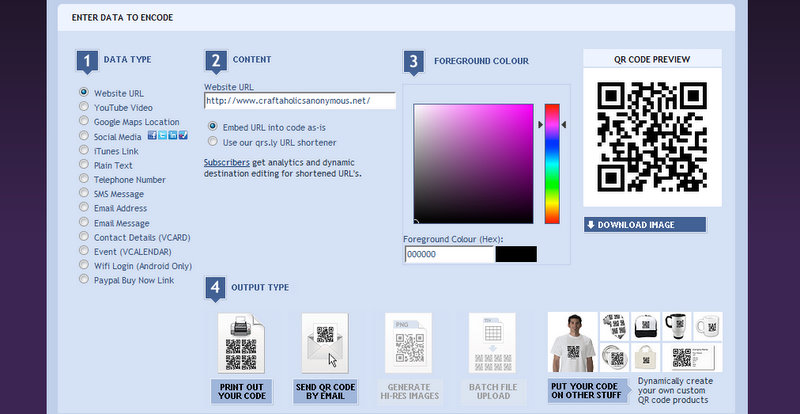Click Print Out Your Code button
Image resolution: width=800 pixels, height=414 pixels.
(x=242, y=392)
